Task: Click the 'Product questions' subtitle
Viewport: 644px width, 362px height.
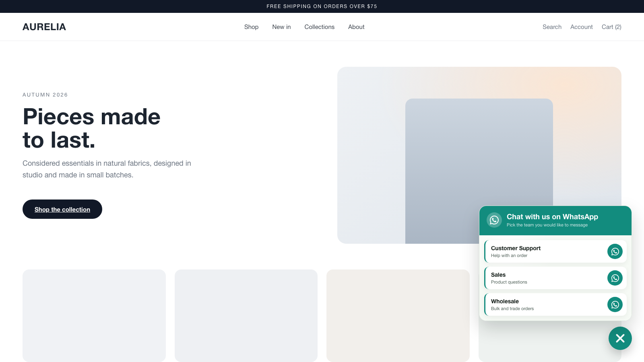Action: tap(509, 282)
